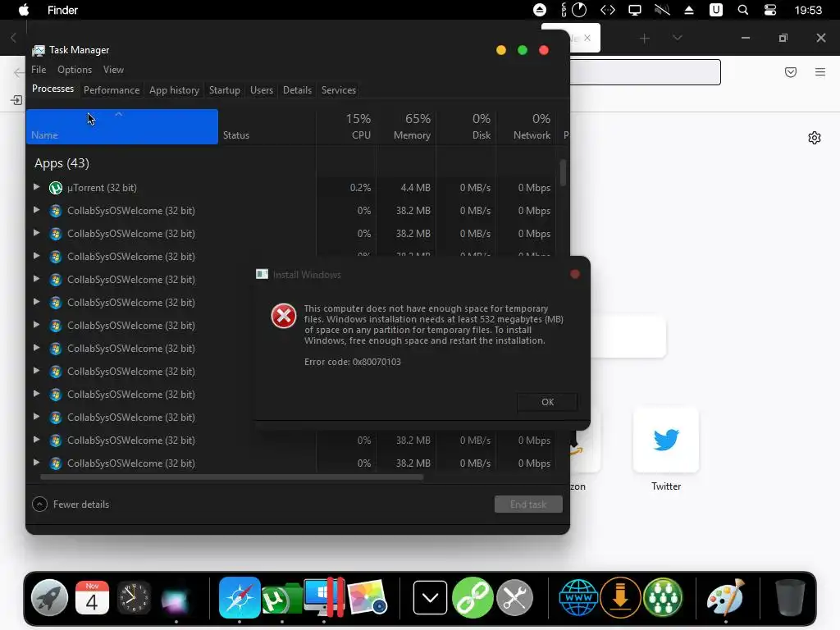
Task: Sort processes by the Network column header
Action: click(527, 127)
